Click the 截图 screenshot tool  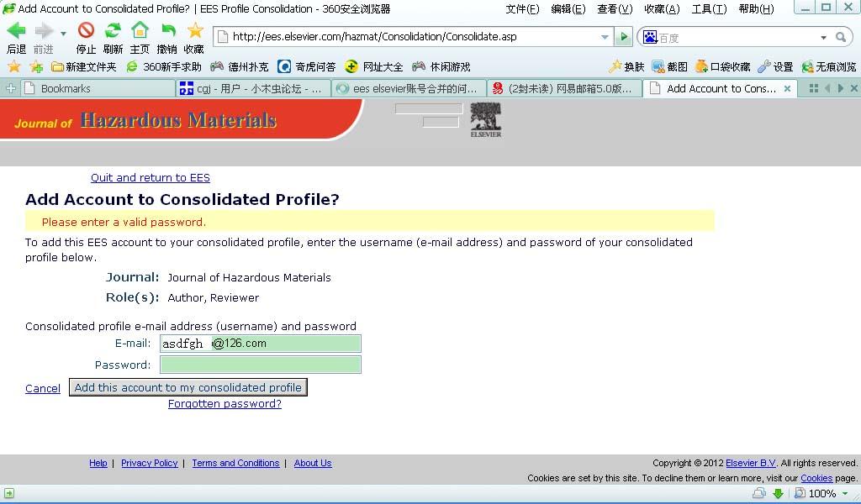(x=669, y=67)
